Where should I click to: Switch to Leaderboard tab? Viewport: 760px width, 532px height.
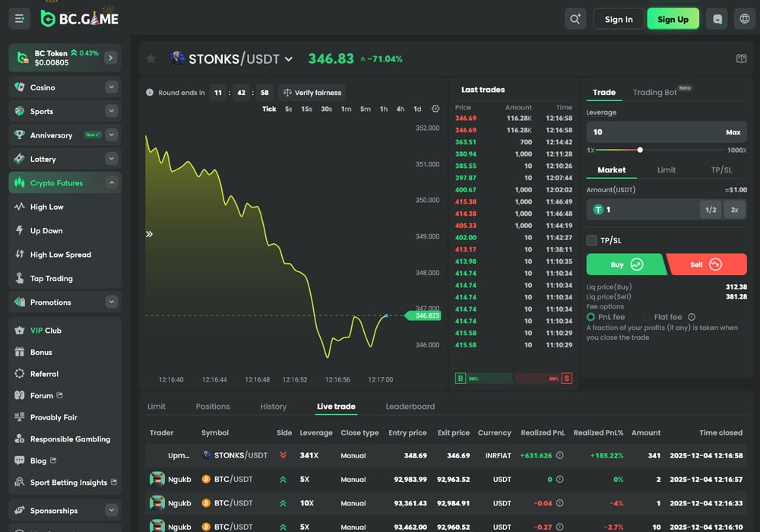click(x=410, y=407)
